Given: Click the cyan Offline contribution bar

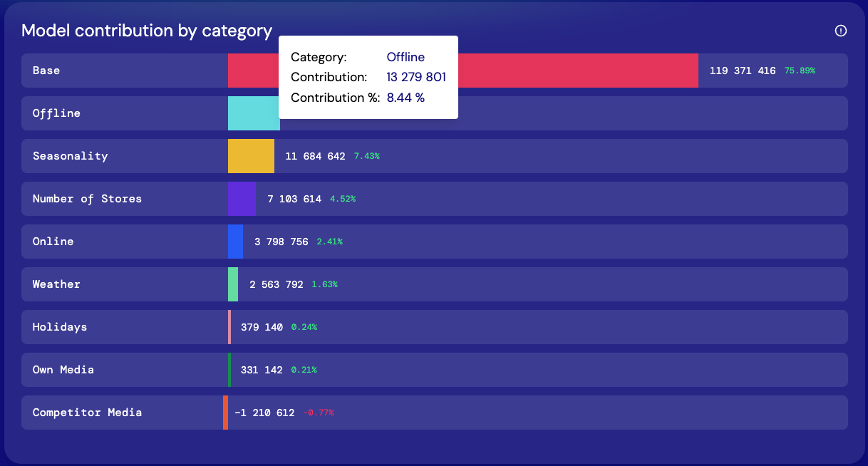Looking at the screenshot, I should click(253, 114).
